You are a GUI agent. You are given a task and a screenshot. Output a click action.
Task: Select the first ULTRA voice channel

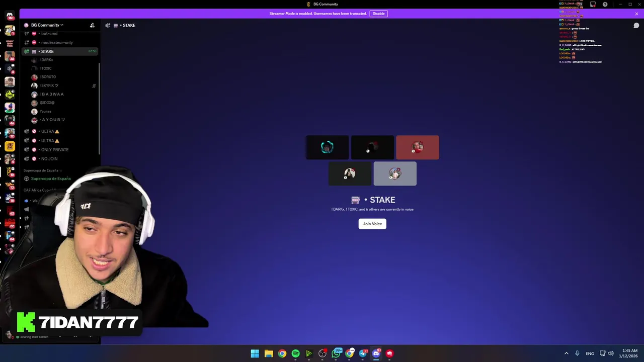coord(60,131)
